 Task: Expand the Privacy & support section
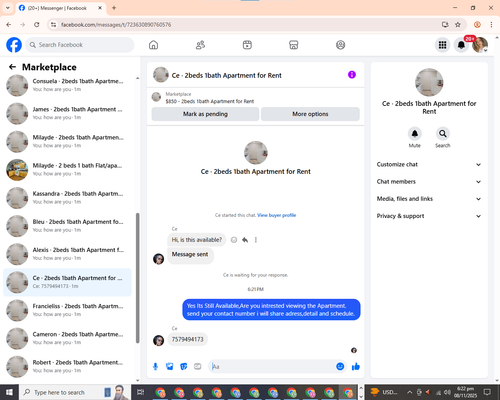tap(429, 216)
